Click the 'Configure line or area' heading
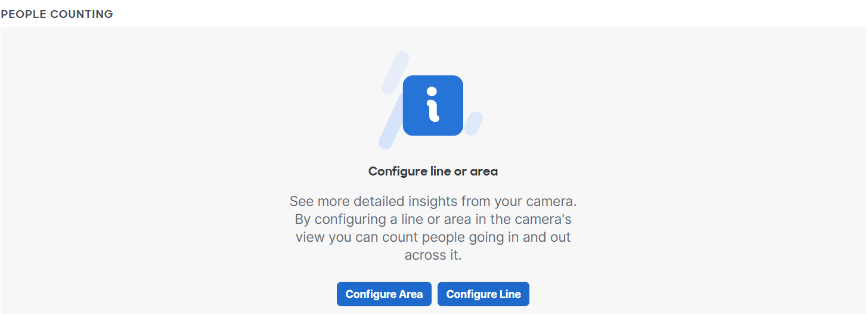This screenshot has width=868, height=314. [433, 171]
